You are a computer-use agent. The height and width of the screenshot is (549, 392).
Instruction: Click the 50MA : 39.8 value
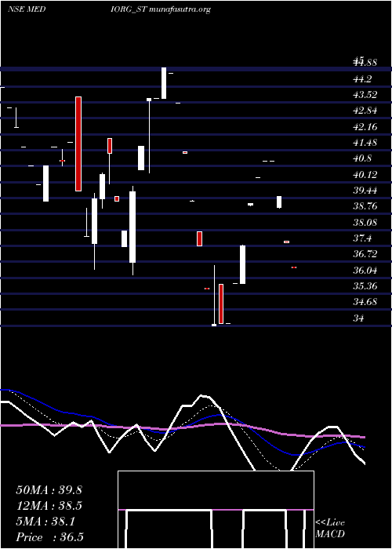[49, 490]
